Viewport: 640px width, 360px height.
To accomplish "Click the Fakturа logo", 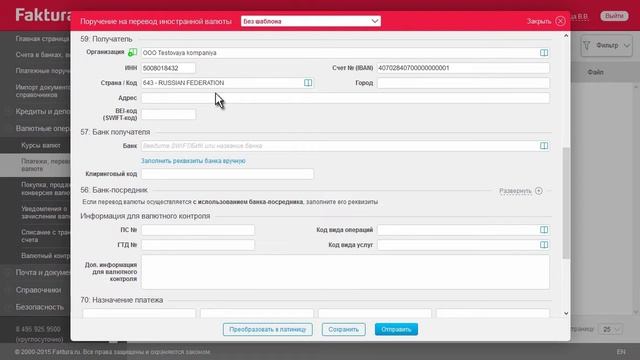I will click(43, 16).
